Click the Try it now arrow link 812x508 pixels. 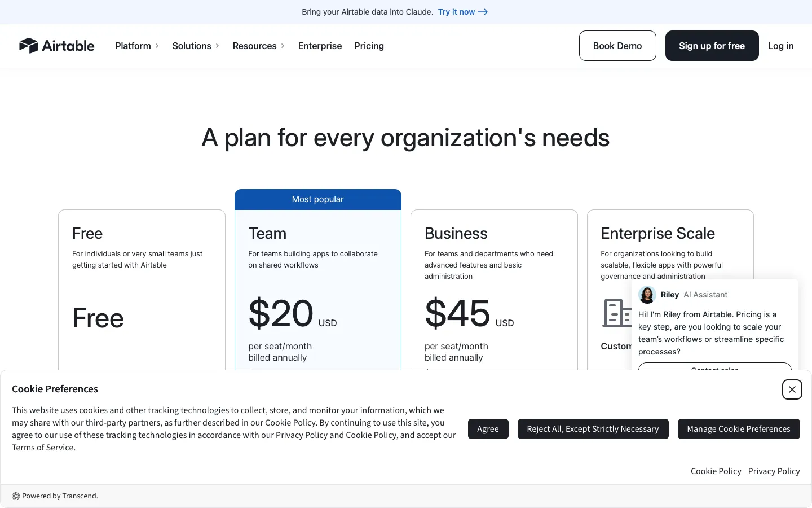click(462, 12)
